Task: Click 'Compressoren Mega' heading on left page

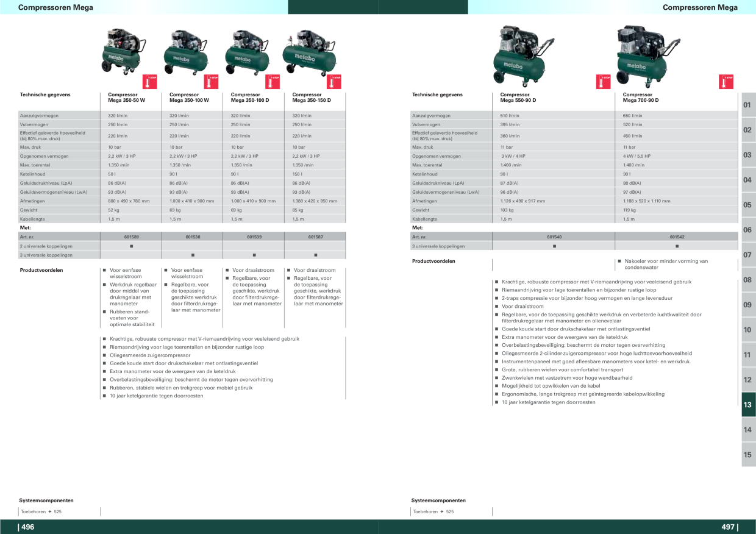Action: point(55,7)
